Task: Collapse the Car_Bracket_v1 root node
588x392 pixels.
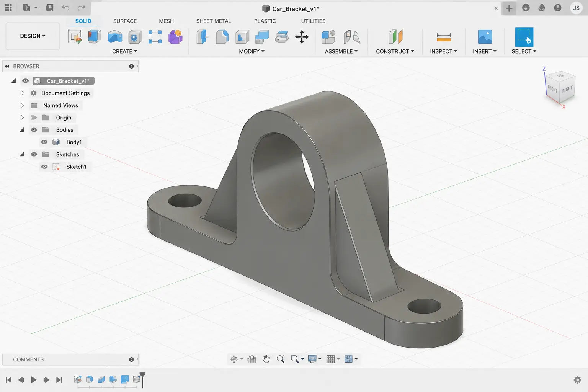Action: (x=14, y=81)
